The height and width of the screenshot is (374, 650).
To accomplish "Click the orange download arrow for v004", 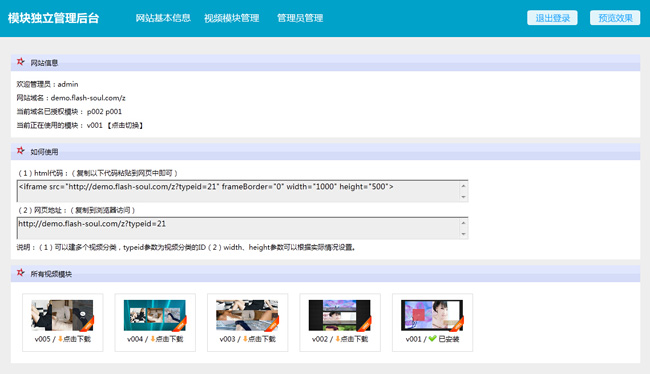I will 153,339.
